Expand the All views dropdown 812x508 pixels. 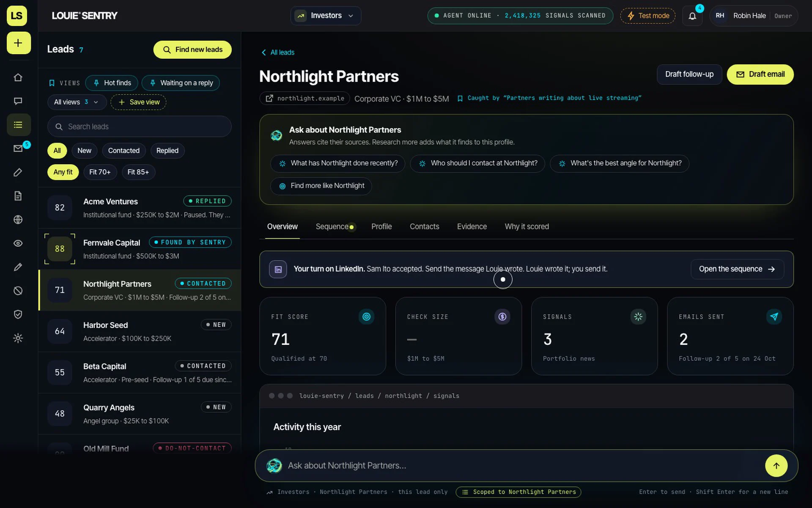77,102
